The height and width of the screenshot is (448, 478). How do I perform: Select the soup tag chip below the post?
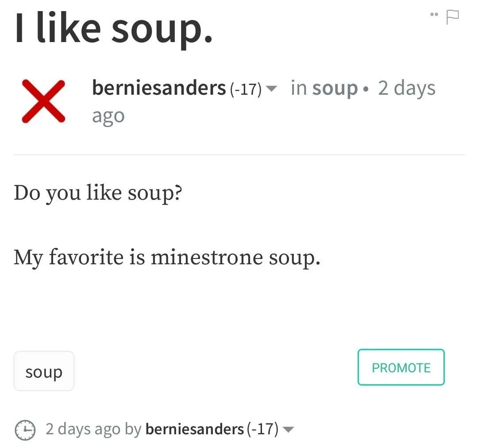pos(44,371)
